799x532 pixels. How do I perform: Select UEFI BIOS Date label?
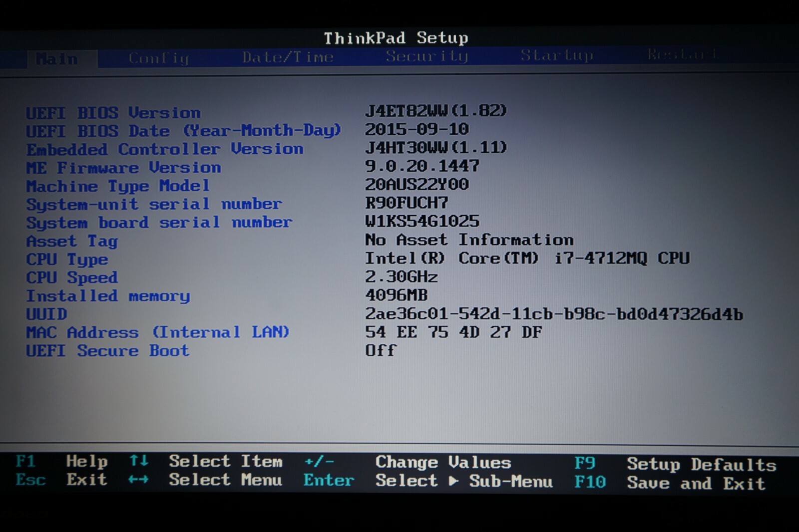pos(184,131)
